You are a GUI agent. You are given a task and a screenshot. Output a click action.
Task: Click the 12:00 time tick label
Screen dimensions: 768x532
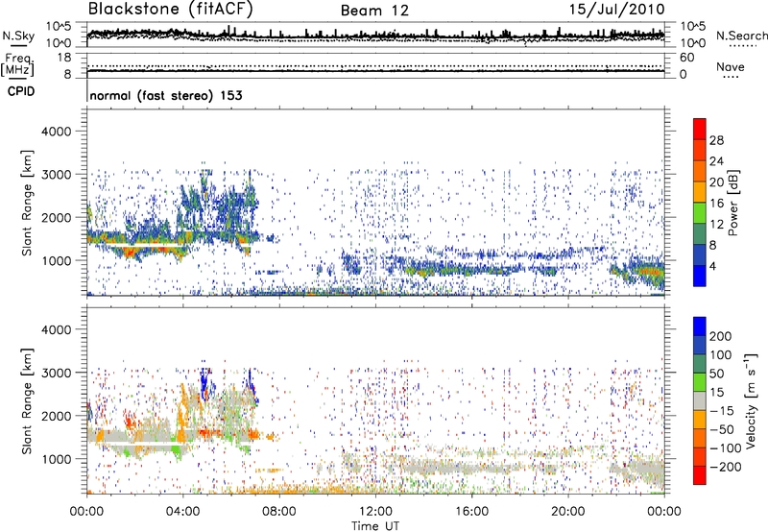375,512
